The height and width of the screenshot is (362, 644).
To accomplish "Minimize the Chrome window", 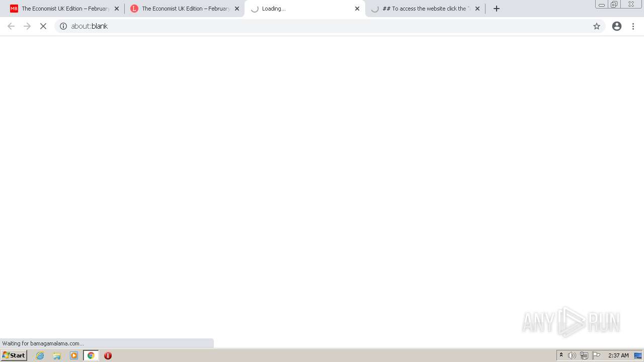I will click(602, 5).
